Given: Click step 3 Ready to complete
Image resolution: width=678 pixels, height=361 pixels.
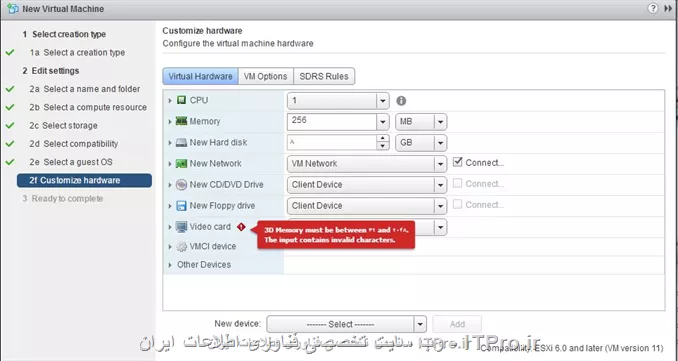Looking at the screenshot, I should coord(63,198).
